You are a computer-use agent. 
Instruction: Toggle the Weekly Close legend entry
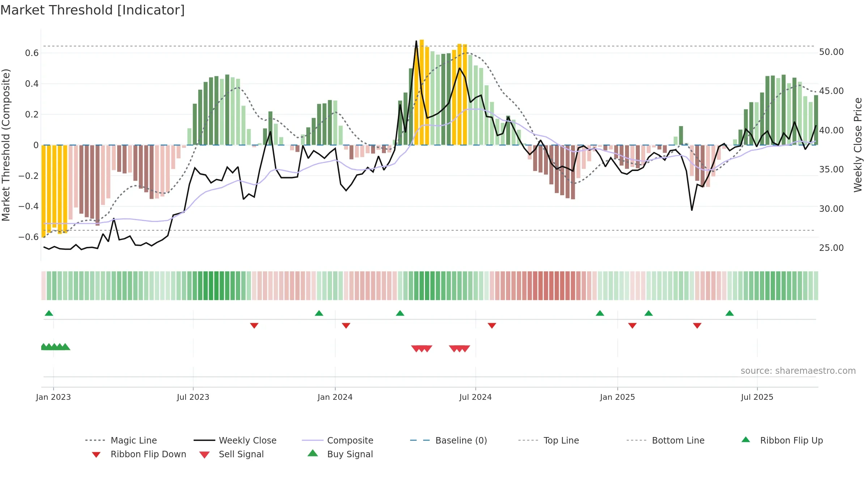235,440
